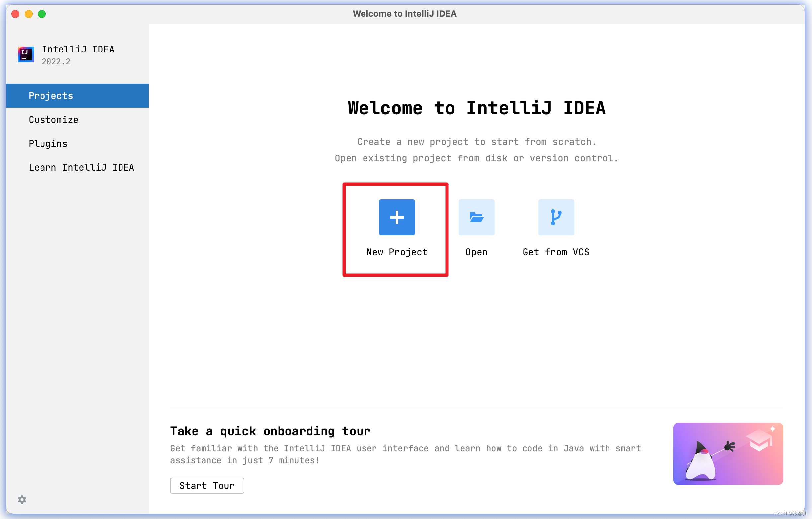Click the IntelliJ IDEA logo icon
The height and width of the screenshot is (519, 812).
point(26,54)
